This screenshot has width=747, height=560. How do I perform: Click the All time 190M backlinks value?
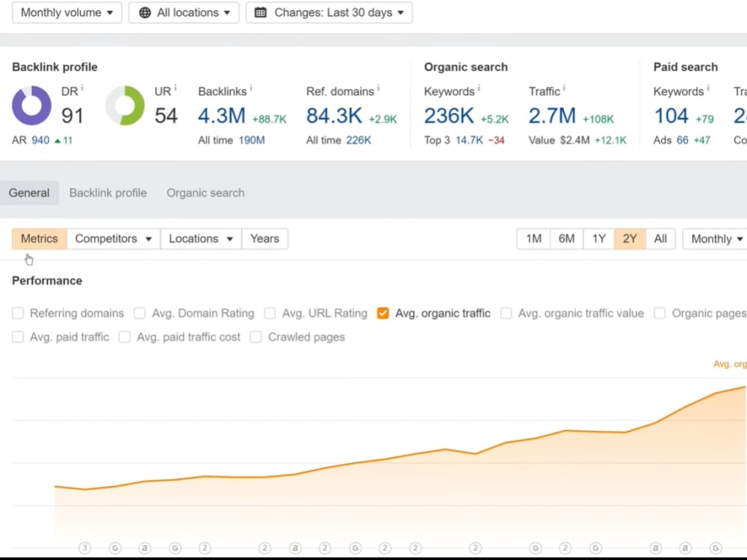pyautogui.click(x=252, y=140)
